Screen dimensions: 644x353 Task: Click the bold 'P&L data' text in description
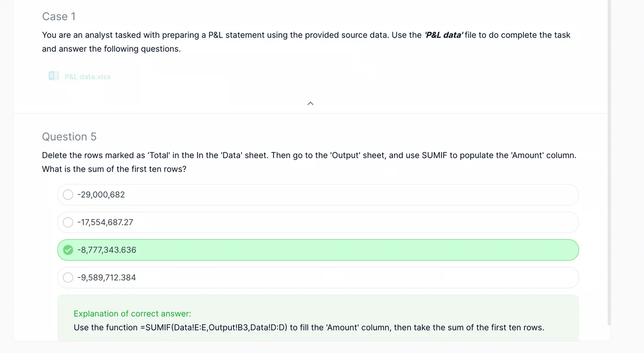(x=443, y=35)
